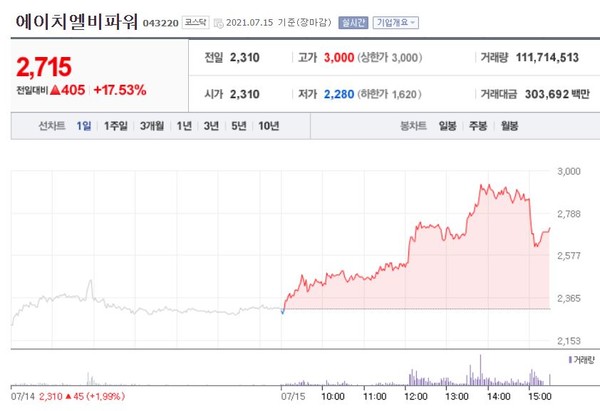Screen dimensions: 600x411
Task: Switch to the 3년 chart range
Action: click(x=211, y=126)
